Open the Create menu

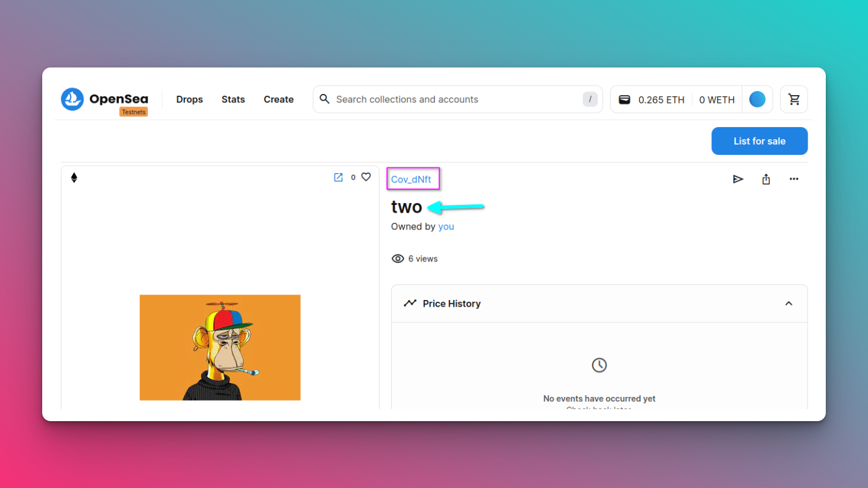point(278,99)
